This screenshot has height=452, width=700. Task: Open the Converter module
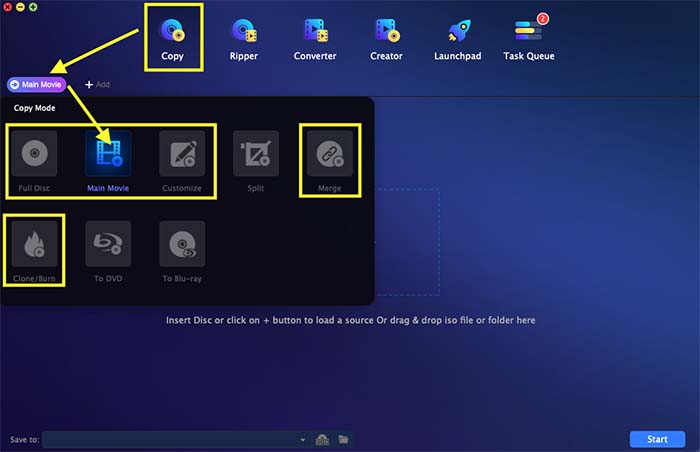coord(315,39)
